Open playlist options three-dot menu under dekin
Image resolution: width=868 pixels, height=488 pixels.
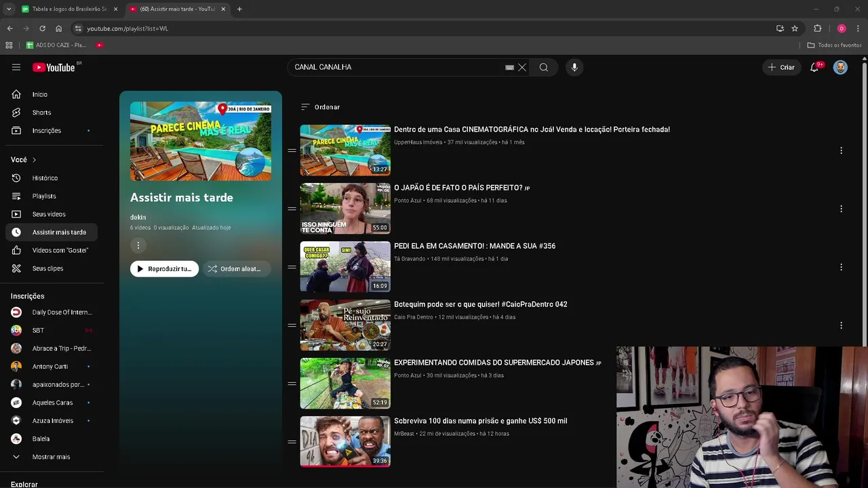tap(138, 245)
